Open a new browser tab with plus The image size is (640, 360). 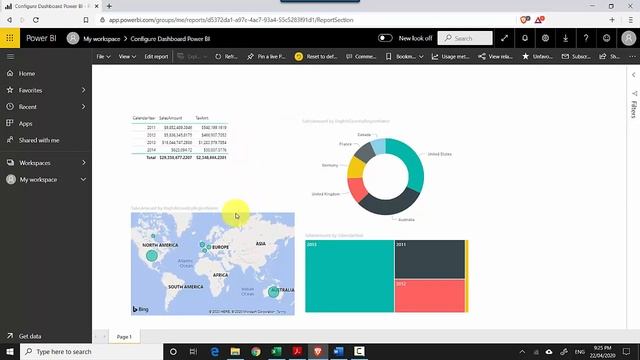point(109,6)
